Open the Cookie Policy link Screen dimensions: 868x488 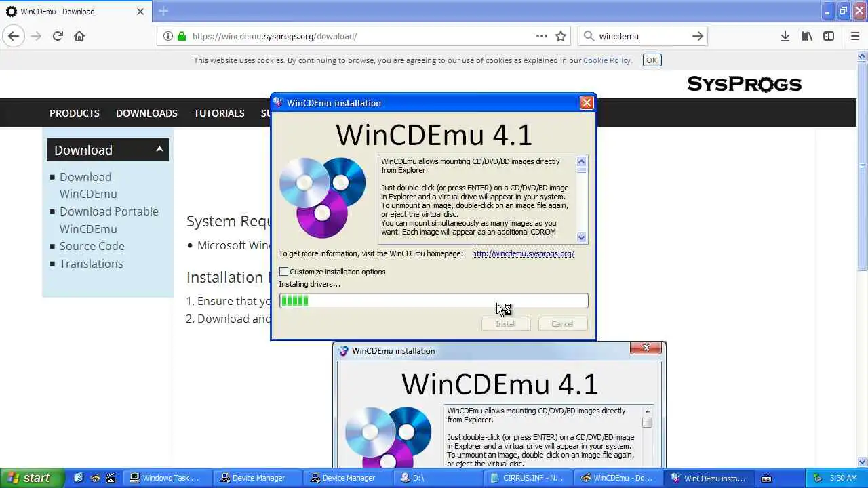[x=607, y=60]
